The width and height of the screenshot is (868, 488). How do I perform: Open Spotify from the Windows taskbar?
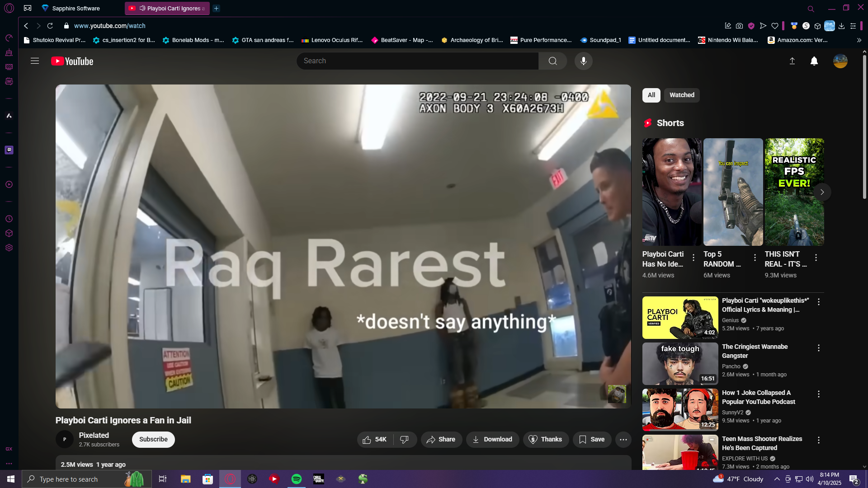tap(297, 479)
